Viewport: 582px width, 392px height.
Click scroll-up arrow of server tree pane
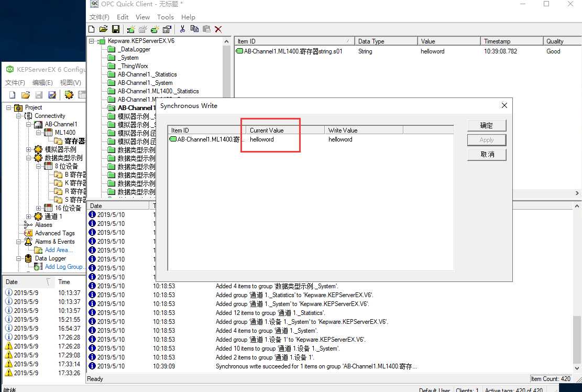pos(226,41)
